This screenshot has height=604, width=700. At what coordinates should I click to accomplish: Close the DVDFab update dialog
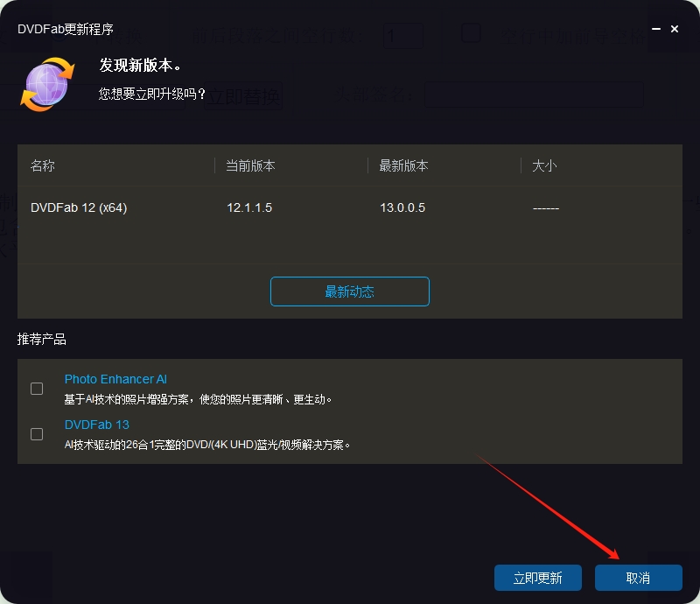click(675, 29)
